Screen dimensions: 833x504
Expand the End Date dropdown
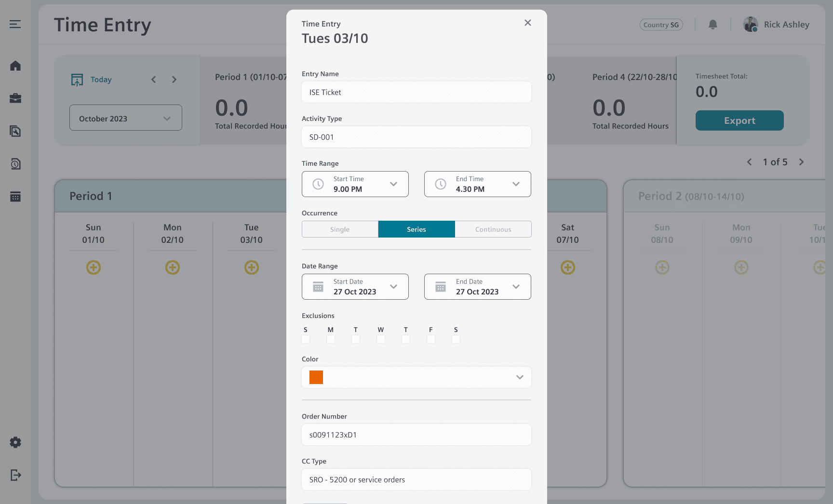(x=516, y=287)
